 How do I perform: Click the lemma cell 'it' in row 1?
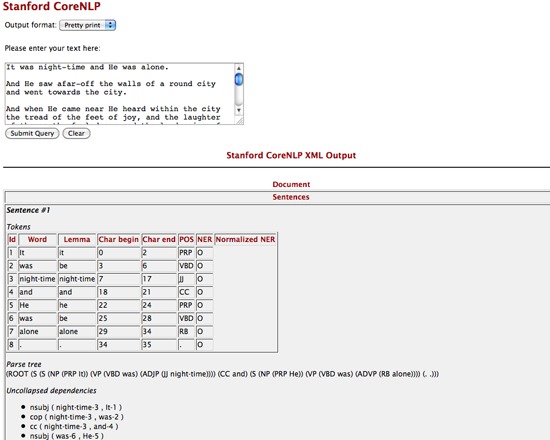(77, 253)
